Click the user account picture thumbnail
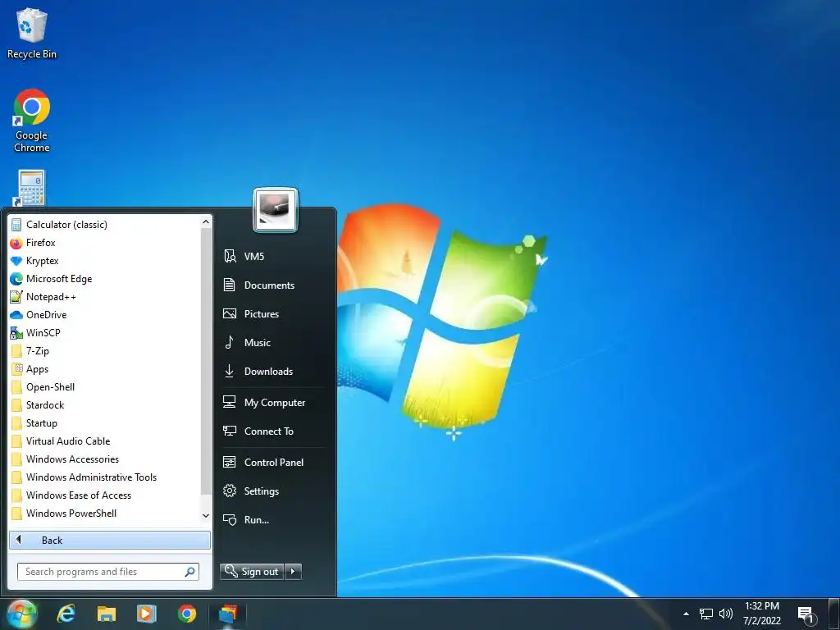The width and height of the screenshot is (840, 630). point(276,209)
